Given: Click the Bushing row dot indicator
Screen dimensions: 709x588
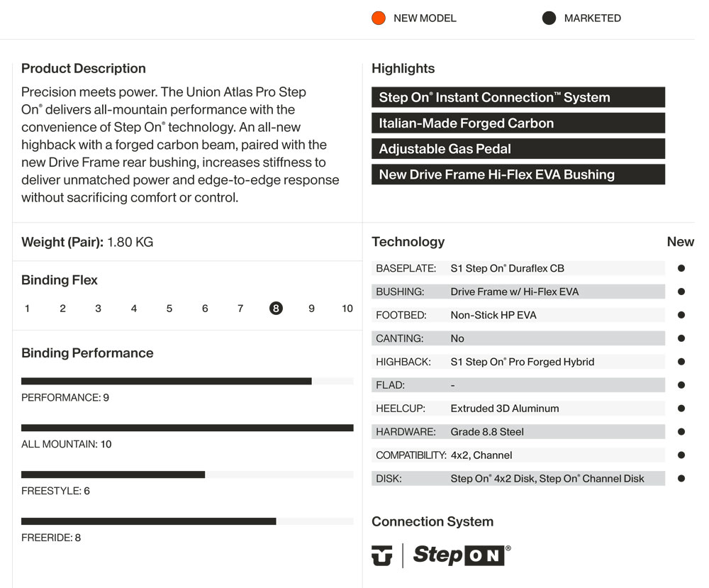Looking at the screenshot, I should pyautogui.click(x=681, y=292).
